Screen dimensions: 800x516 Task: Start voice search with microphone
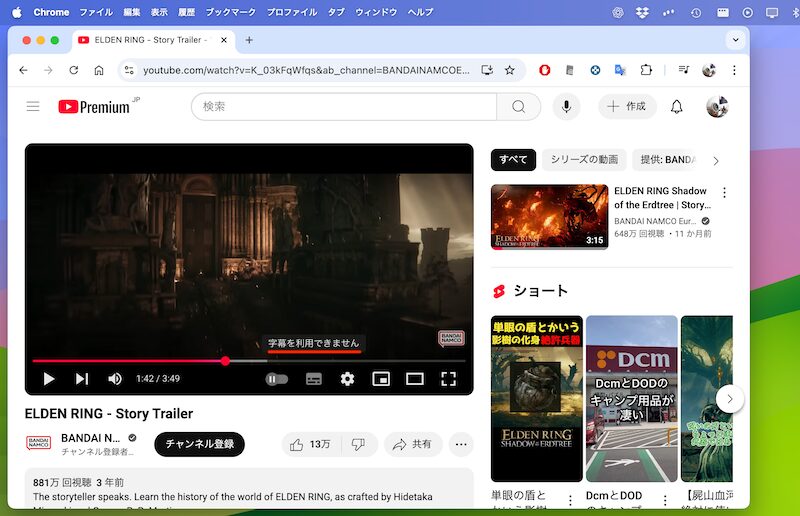pos(566,107)
